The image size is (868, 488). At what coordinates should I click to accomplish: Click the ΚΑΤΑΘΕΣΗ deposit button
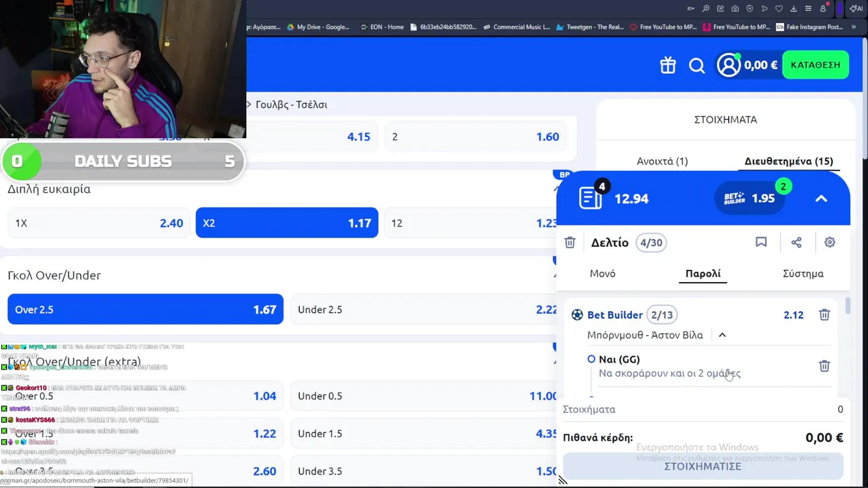coord(815,64)
